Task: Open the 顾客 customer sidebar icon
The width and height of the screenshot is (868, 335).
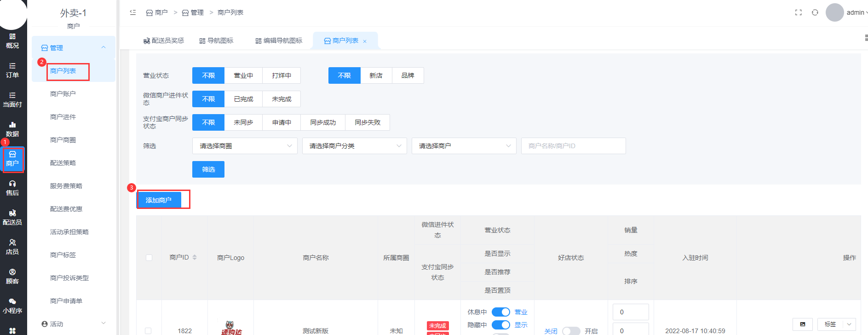Action: click(x=12, y=276)
